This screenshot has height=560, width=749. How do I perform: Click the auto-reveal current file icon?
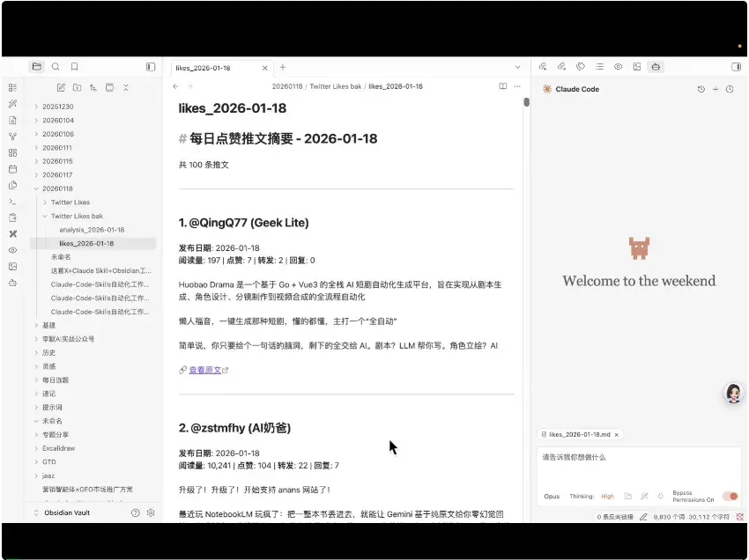[109, 87]
